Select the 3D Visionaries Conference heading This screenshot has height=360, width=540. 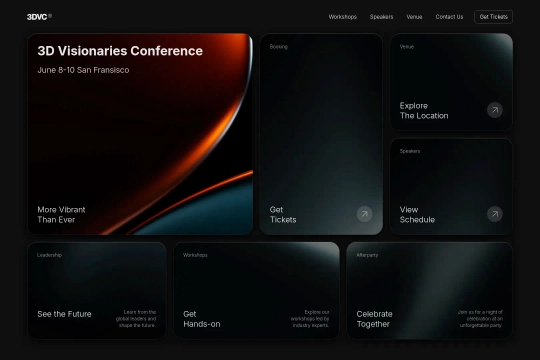[120, 51]
